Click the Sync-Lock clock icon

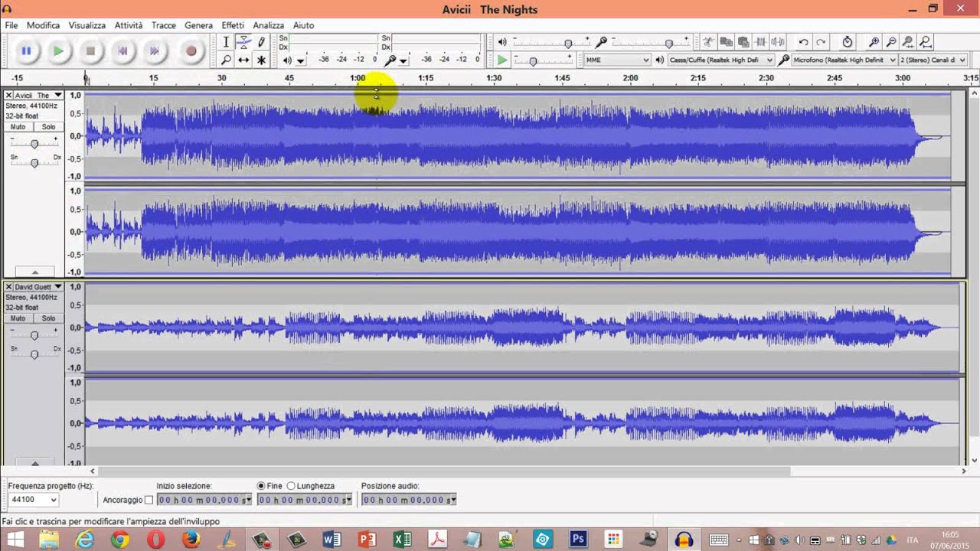point(847,42)
